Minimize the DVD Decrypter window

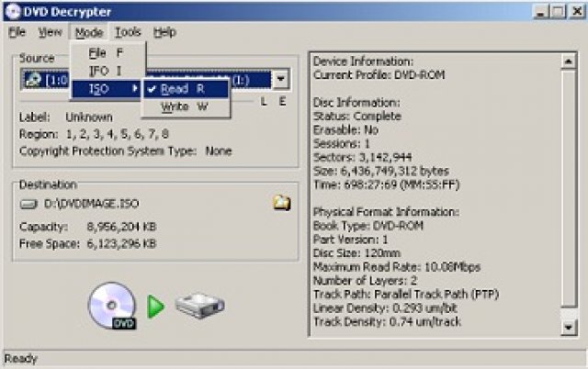coord(540,12)
